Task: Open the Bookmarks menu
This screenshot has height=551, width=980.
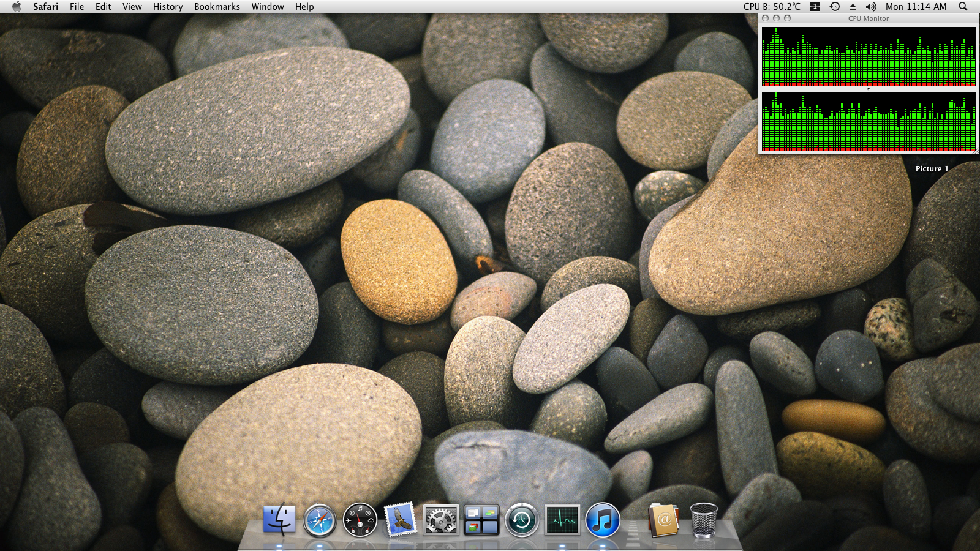Action: 217,7
